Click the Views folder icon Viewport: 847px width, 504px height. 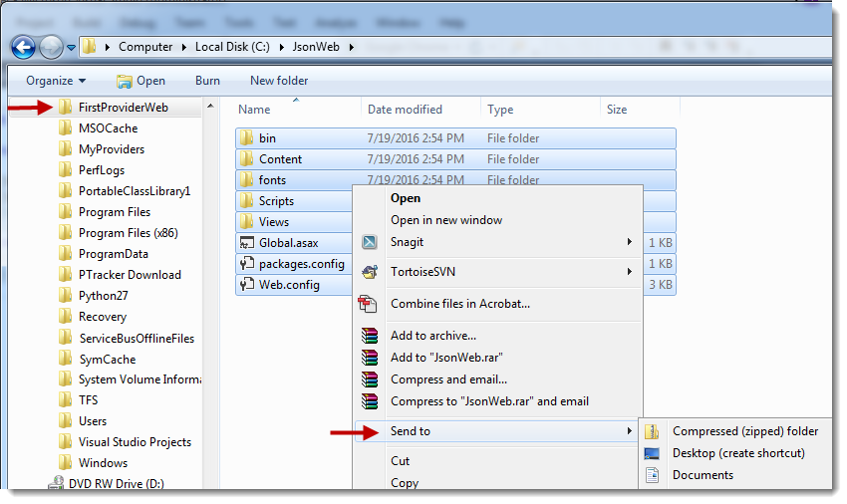point(246,222)
